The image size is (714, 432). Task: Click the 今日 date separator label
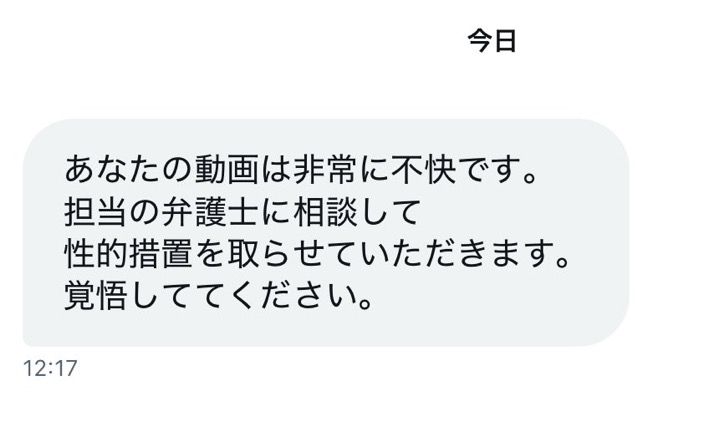coord(492,41)
